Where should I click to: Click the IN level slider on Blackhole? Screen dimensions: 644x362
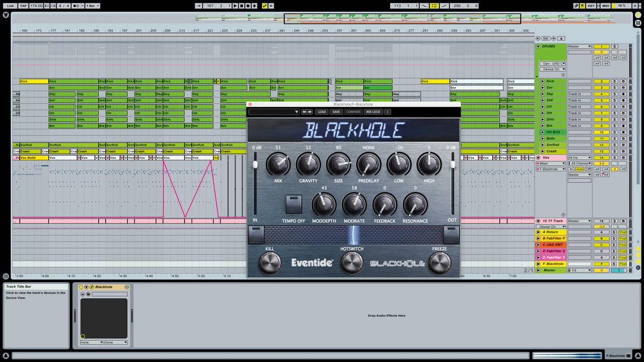point(254,164)
